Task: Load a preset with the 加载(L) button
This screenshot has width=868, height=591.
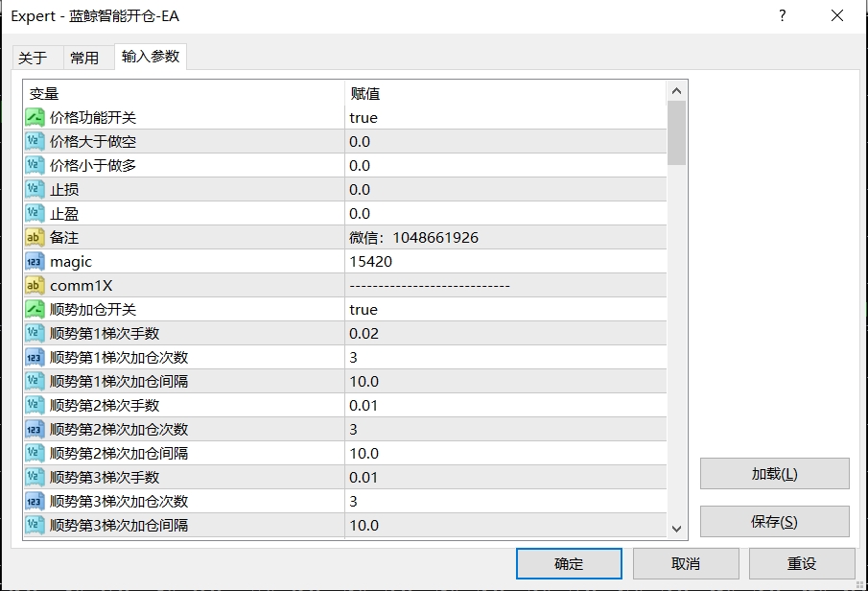Action: [x=775, y=474]
